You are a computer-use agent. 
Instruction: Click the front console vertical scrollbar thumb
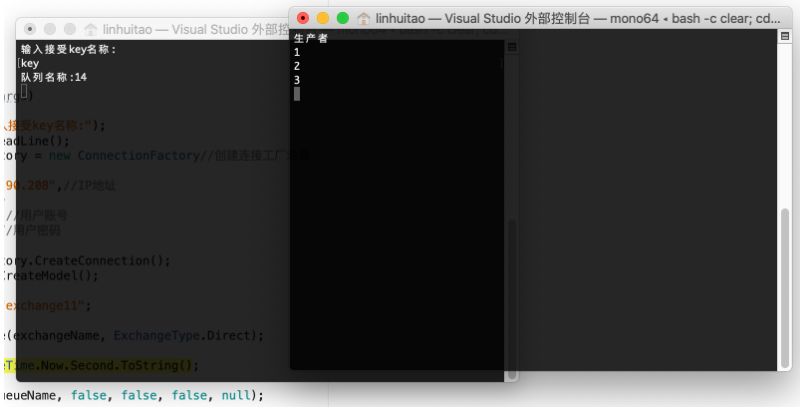[x=785, y=286]
